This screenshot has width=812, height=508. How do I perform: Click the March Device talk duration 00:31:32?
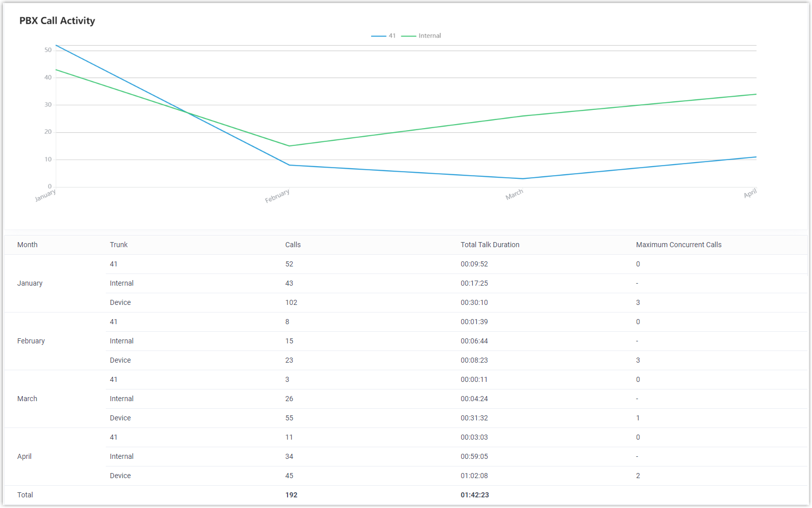[474, 418]
